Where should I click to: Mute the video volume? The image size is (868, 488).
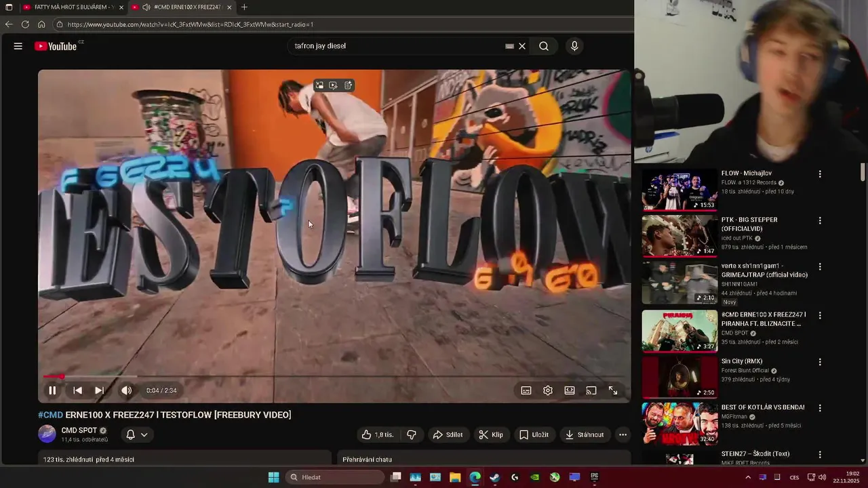pyautogui.click(x=126, y=390)
